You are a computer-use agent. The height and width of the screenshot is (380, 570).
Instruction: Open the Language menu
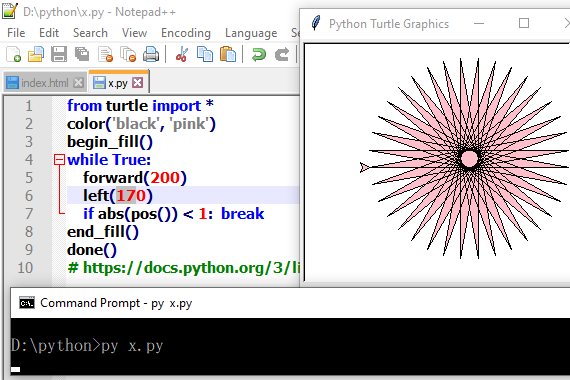click(x=251, y=33)
